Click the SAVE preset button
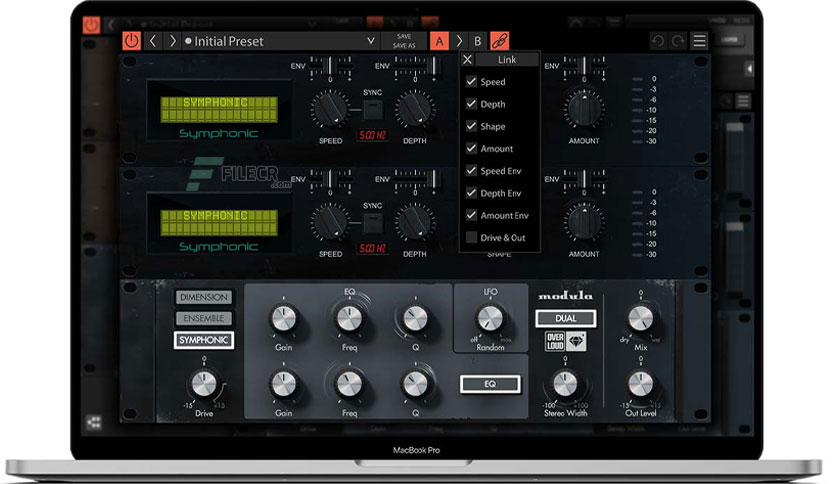Image resolution: width=836 pixels, height=484 pixels. [404, 36]
